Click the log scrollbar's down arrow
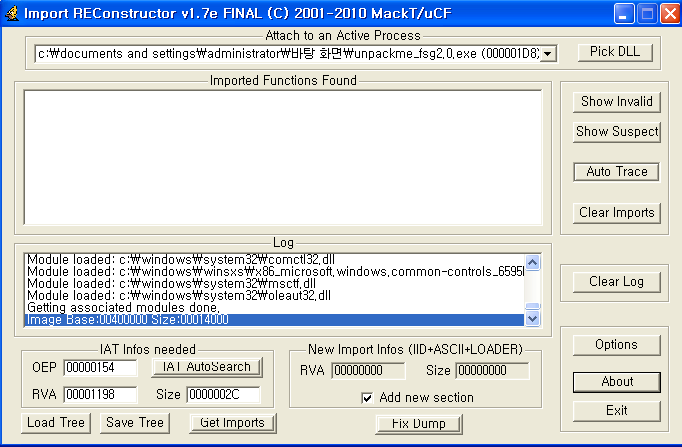The height and width of the screenshot is (447, 682). (x=533, y=319)
